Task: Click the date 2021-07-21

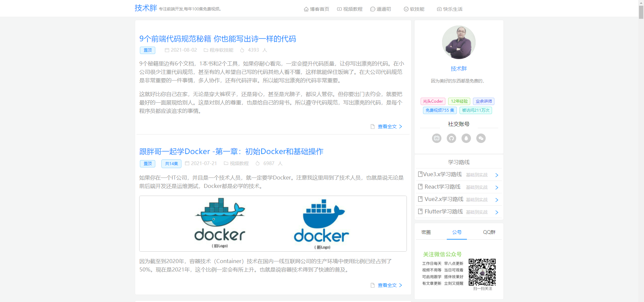Action: (204, 163)
